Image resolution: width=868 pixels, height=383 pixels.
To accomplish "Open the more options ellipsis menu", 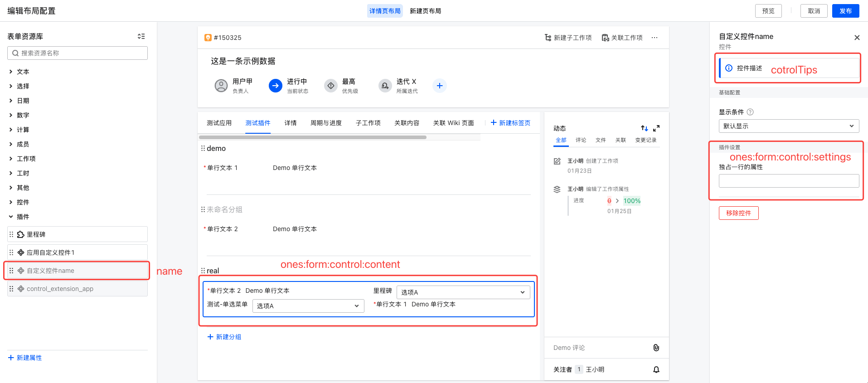I will pyautogui.click(x=655, y=38).
